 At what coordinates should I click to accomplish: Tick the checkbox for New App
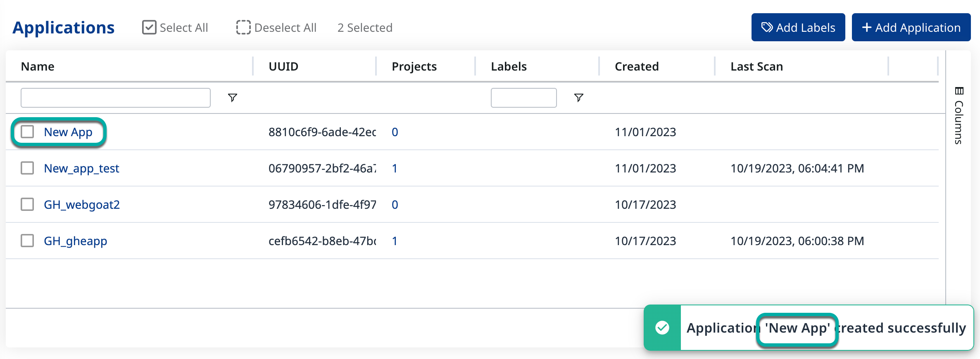(x=28, y=132)
